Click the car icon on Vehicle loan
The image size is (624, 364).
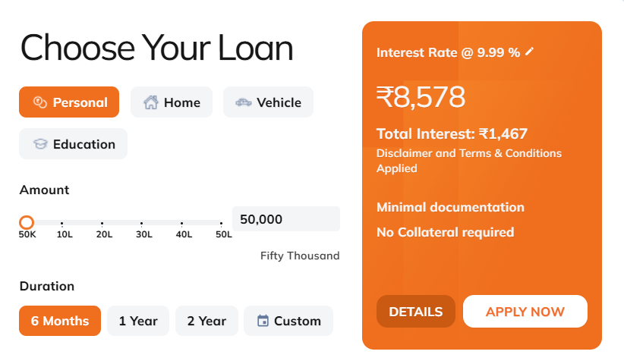243,102
